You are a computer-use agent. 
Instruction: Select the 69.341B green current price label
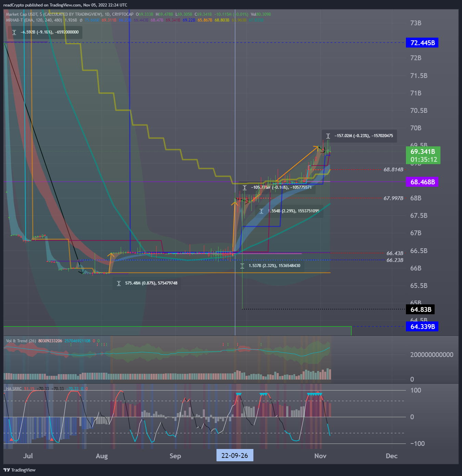tap(423, 155)
